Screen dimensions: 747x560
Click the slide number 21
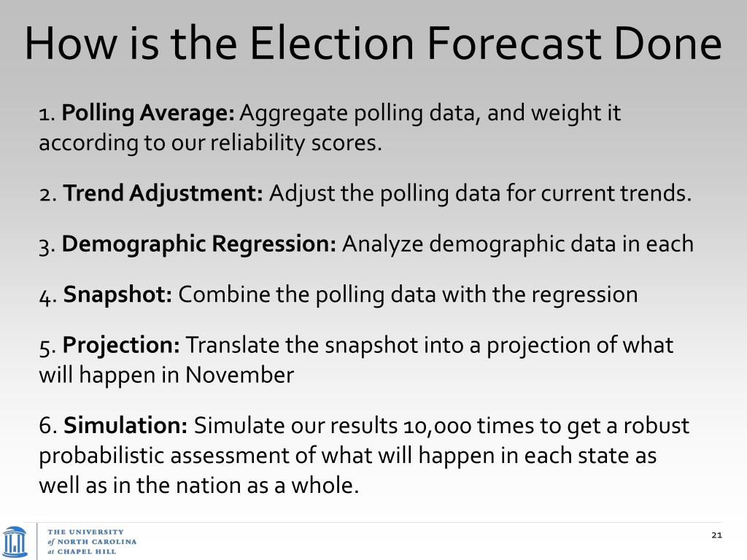[x=716, y=535]
